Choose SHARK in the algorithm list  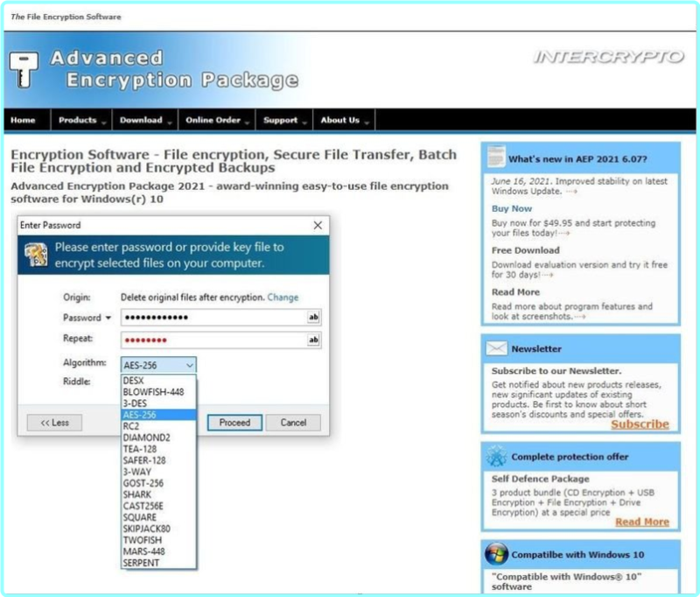coord(158,495)
